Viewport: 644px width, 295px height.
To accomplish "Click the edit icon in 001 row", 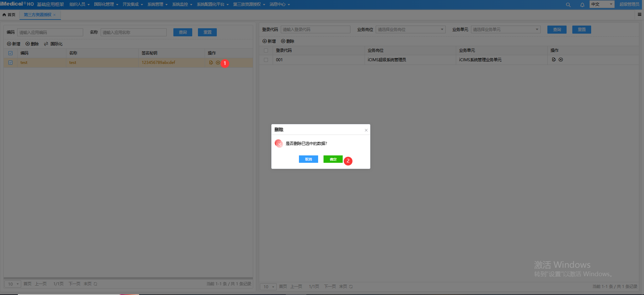I will point(554,60).
